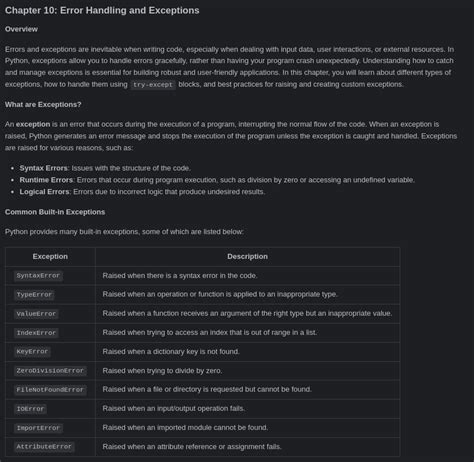Viewport: 474px width, 462px height.
Task: Select the Overview section heading
Action: [x=21, y=29]
